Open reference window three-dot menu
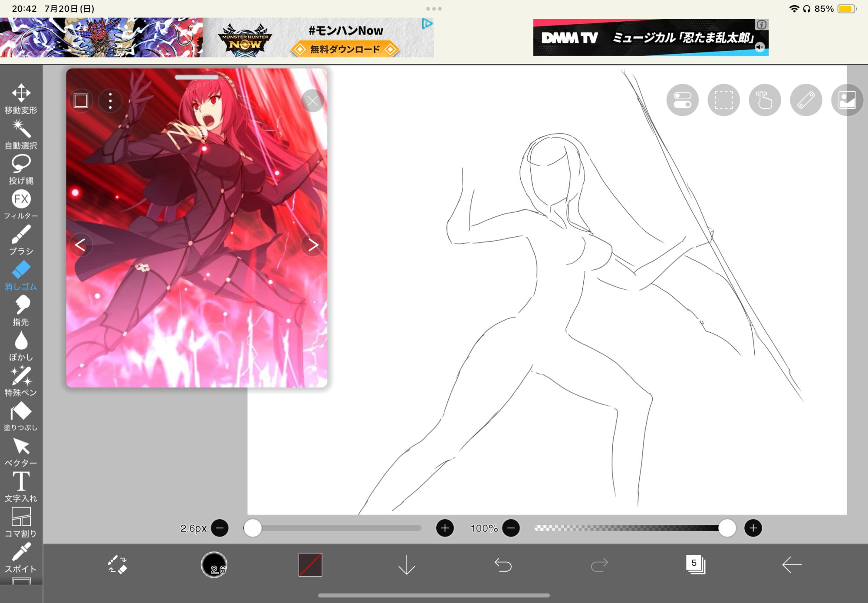Image resolution: width=868 pixels, height=603 pixels. click(x=110, y=101)
